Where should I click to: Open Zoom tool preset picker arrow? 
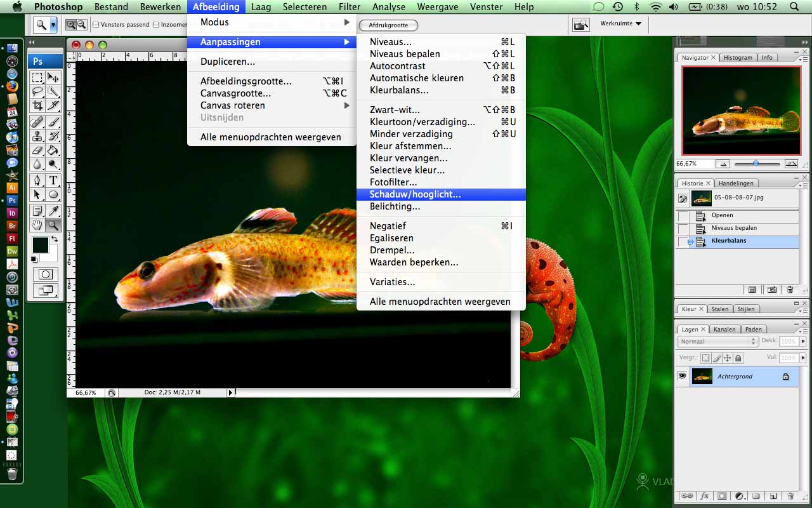pyautogui.click(x=53, y=25)
